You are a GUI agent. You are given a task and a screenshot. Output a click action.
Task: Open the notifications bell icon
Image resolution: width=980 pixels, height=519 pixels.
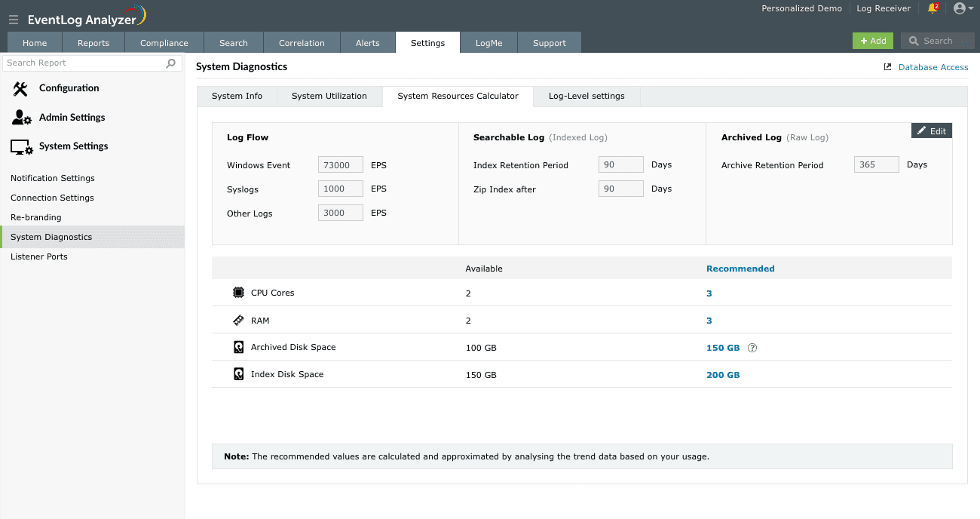(x=933, y=8)
